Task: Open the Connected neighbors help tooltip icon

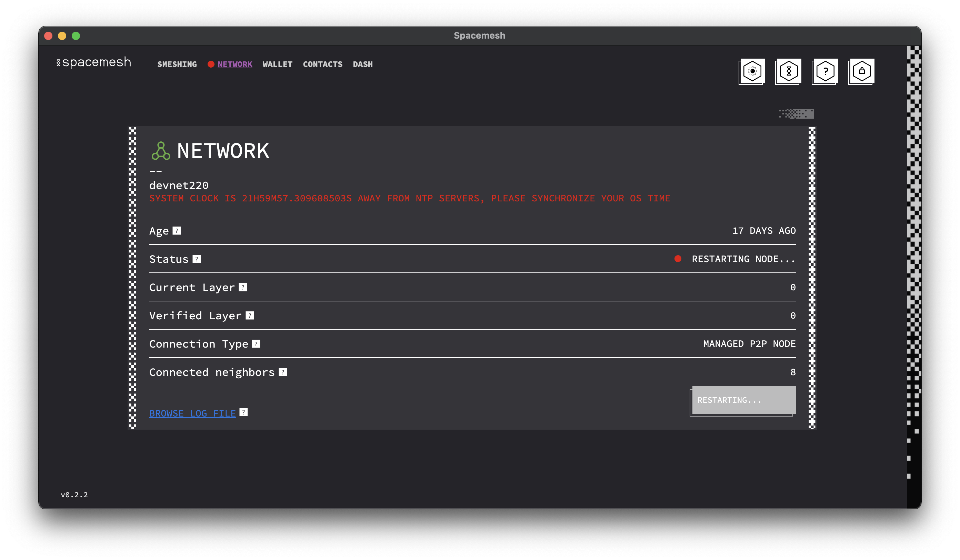Action: click(x=283, y=372)
